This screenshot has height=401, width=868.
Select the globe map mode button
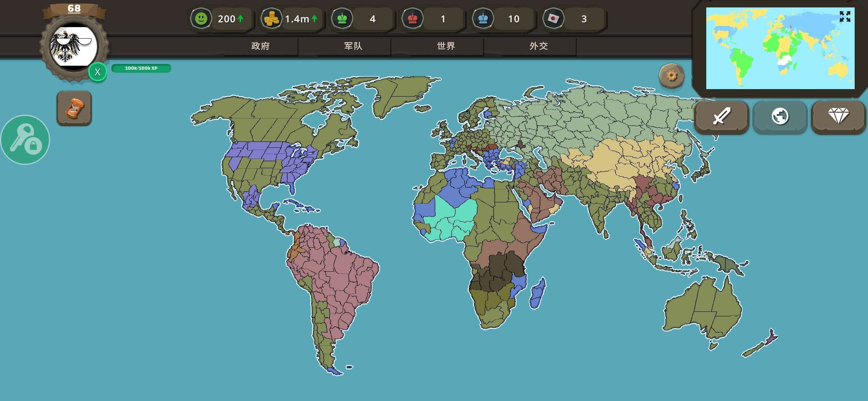coord(780,117)
